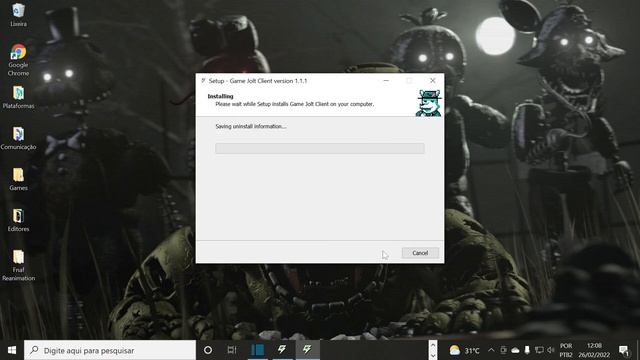Open the notification center icon

point(624,350)
